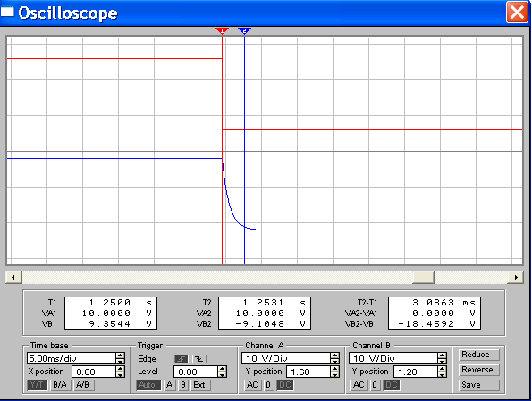Screen dimensions: 532x401
Task: Click the T2 reading 1.2531 s
Action: pos(274,303)
